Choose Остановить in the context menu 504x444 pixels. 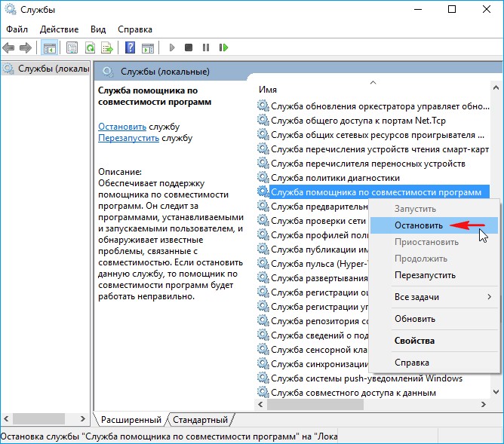pyautogui.click(x=417, y=225)
